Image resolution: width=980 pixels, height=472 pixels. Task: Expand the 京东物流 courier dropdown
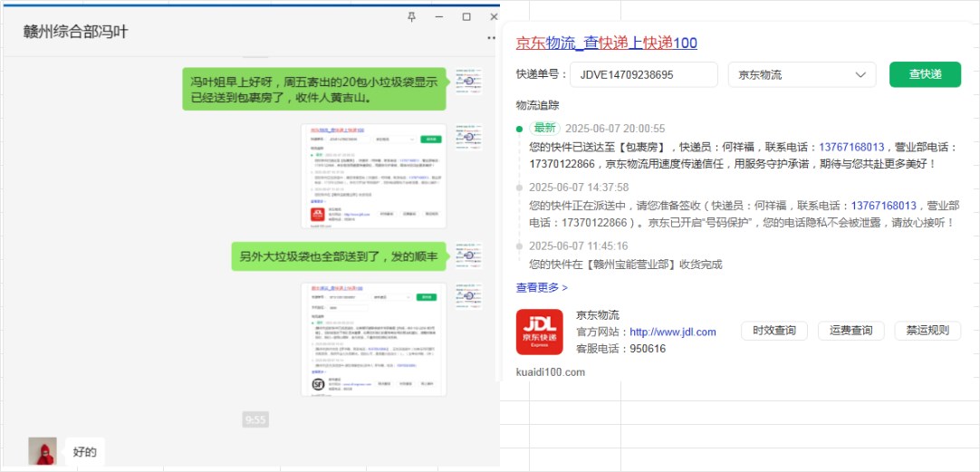803,74
